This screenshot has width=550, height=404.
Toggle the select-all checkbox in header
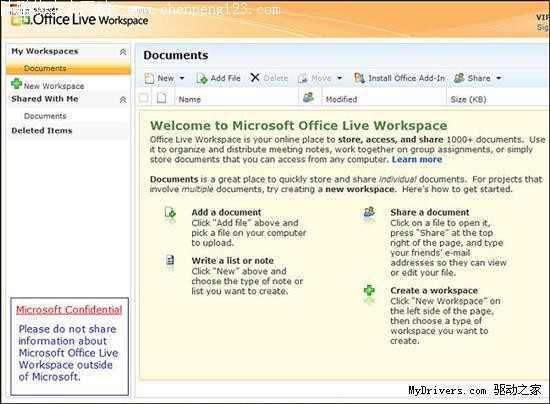(x=144, y=98)
